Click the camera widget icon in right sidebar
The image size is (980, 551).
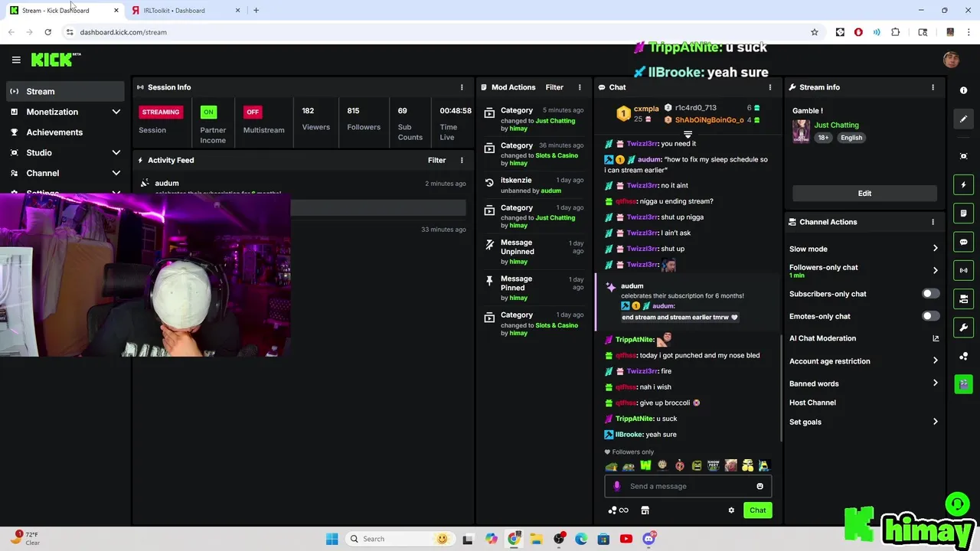[963, 298]
